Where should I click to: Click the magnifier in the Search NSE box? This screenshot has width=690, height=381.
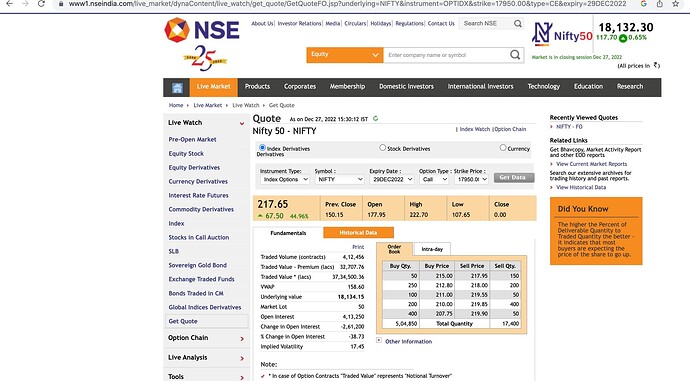coord(518,23)
